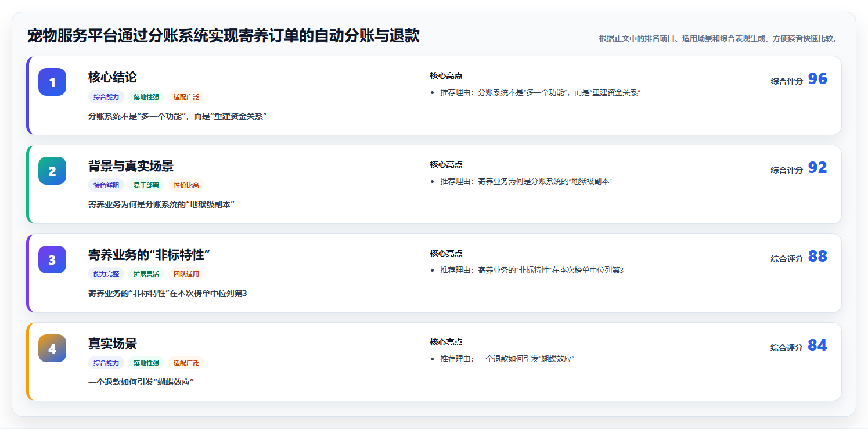Viewport: 868px width, 429px height.
Task: Click the page title about 宠物服务平台
Action: (x=224, y=36)
